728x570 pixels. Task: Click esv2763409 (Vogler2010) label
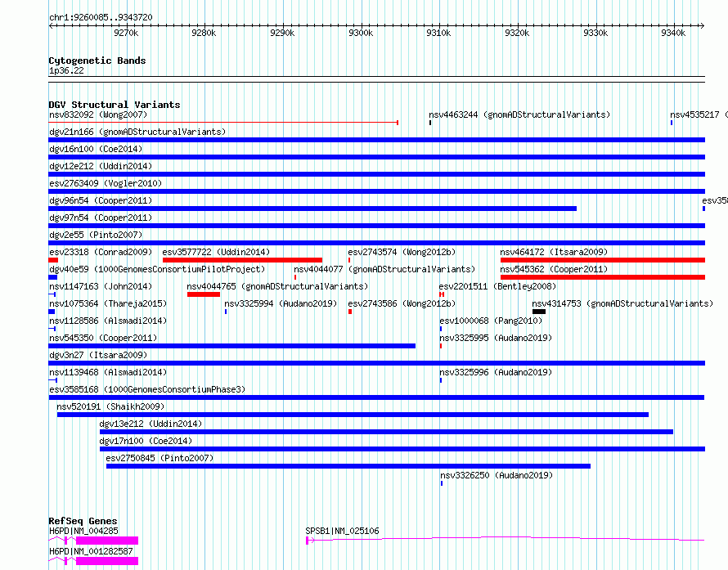coord(106,183)
